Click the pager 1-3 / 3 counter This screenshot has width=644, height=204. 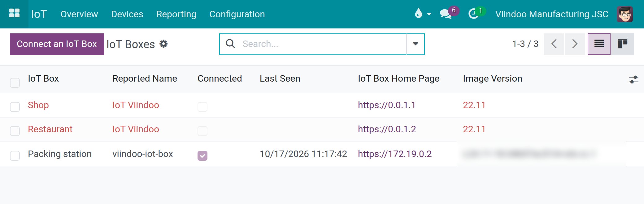click(x=525, y=44)
